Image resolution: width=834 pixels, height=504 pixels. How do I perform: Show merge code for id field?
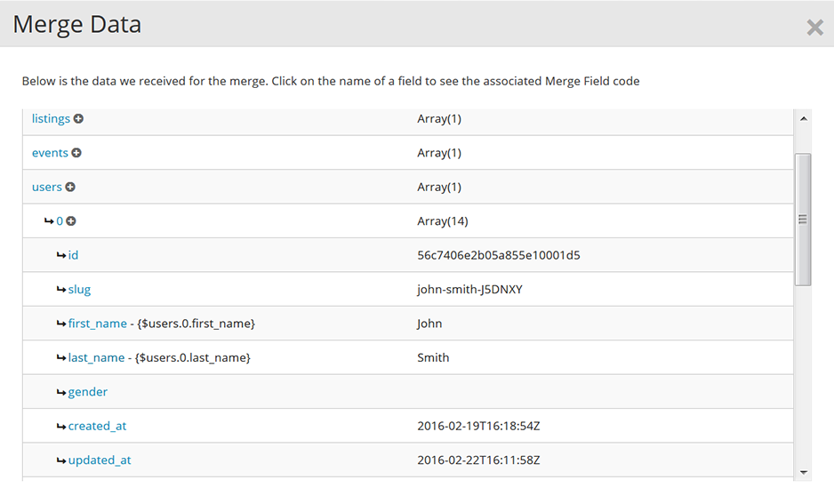(73, 255)
